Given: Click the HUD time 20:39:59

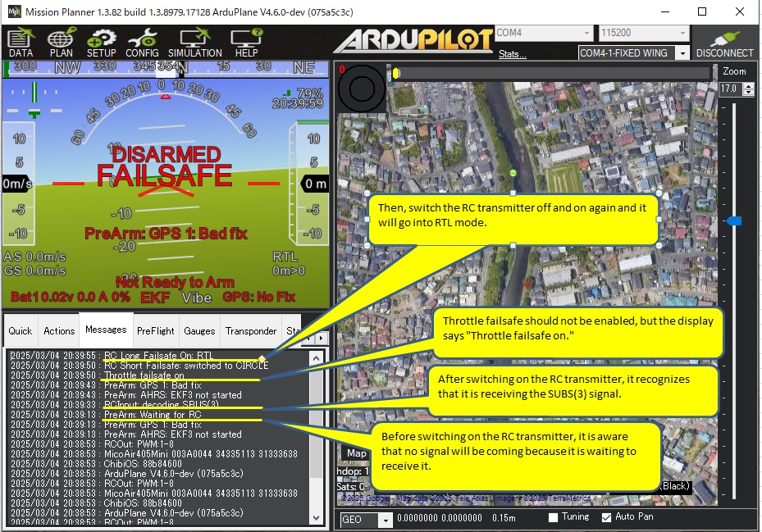Looking at the screenshot, I should [x=298, y=103].
